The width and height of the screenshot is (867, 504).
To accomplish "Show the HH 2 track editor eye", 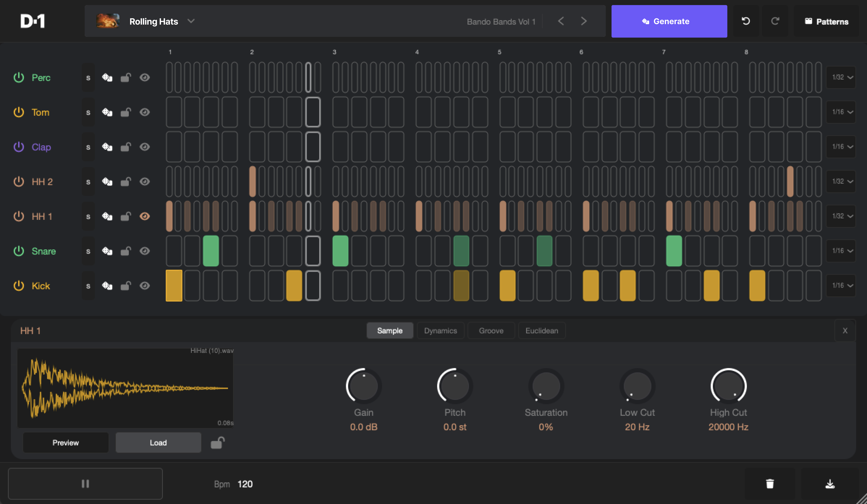I will (145, 181).
